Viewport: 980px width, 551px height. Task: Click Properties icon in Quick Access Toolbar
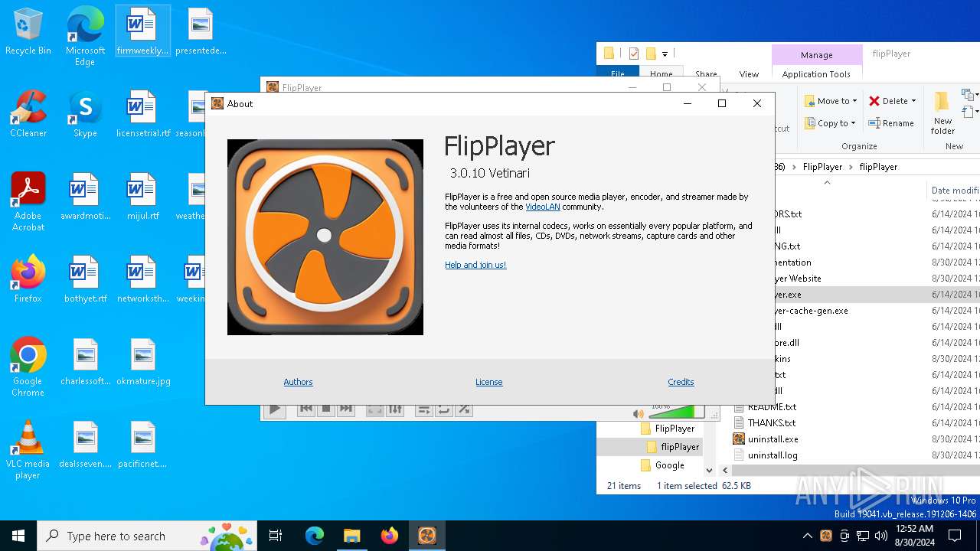634,54
